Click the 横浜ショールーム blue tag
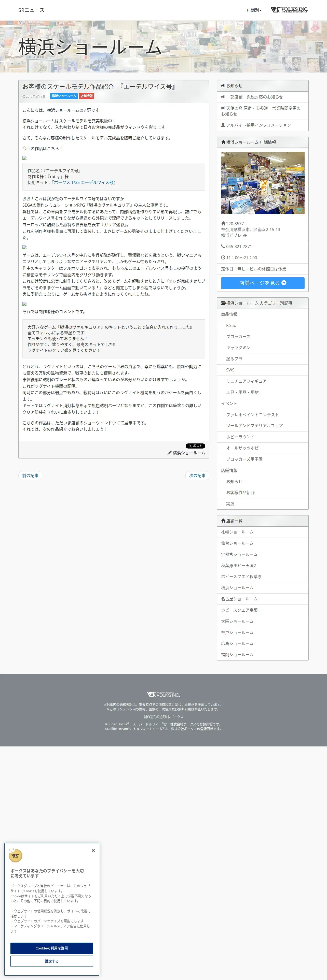The image size is (327, 980). coord(64,96)
